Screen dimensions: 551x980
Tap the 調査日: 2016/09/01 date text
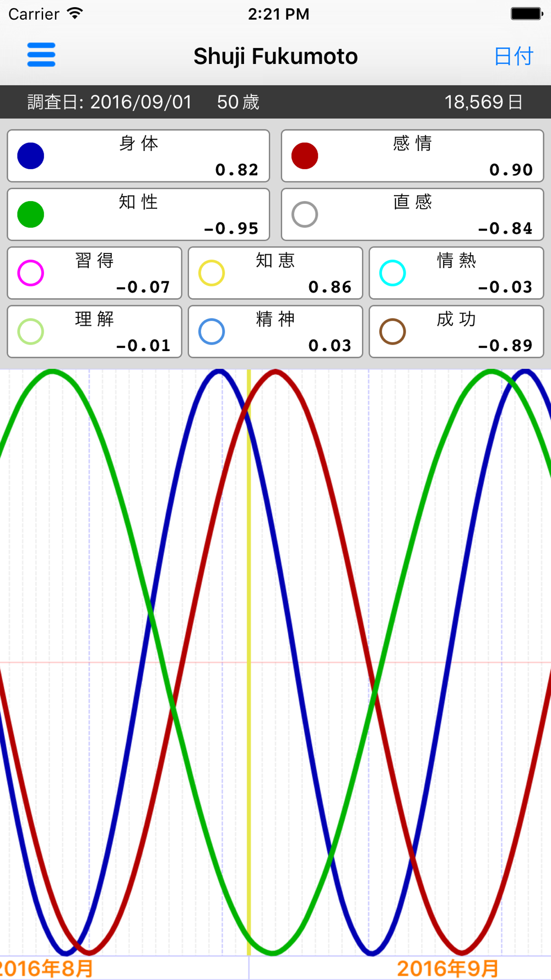110,102
